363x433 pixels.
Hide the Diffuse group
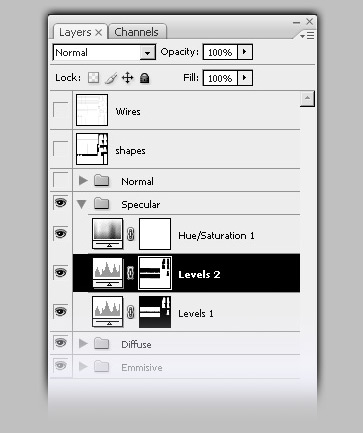[61, 343]
